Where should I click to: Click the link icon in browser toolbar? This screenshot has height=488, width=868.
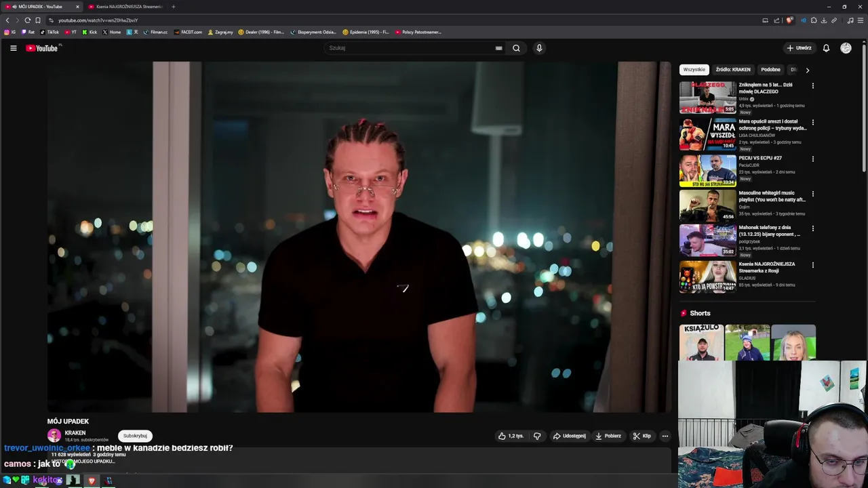point(834,20)
